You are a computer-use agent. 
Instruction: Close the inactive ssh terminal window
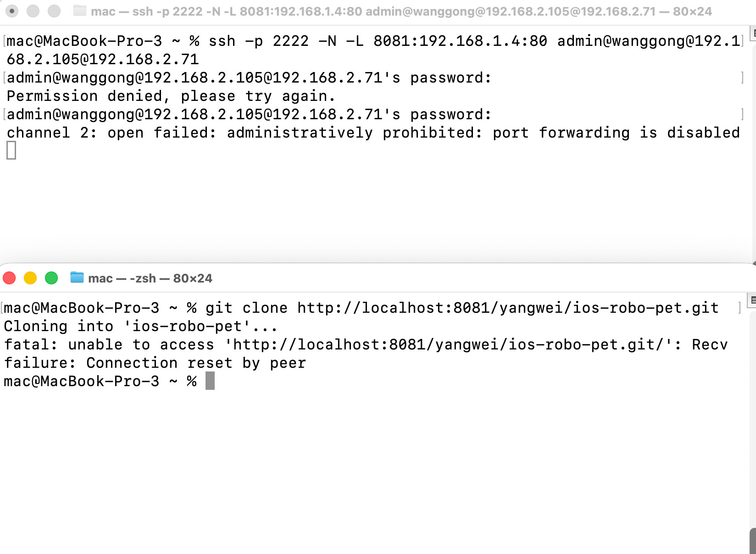pos(12,11)
